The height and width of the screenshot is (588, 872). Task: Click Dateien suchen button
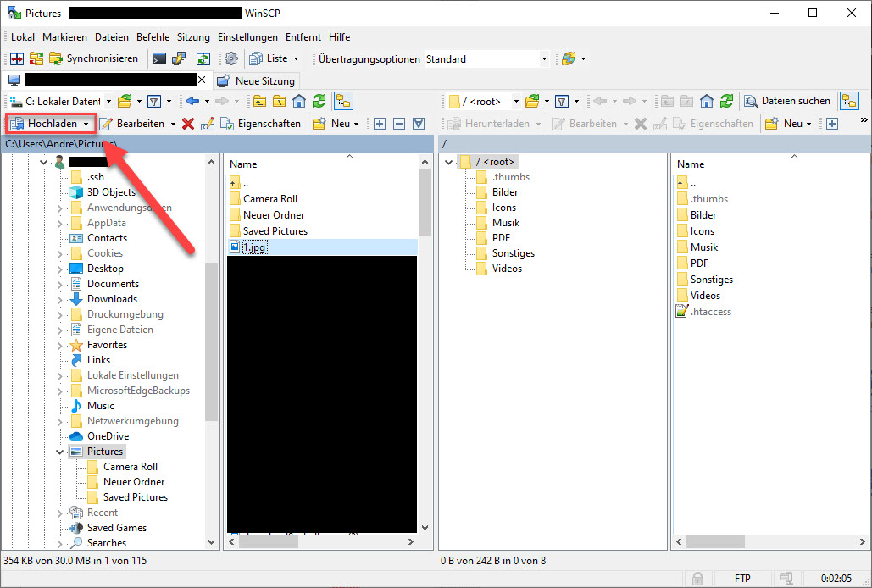(x=787, y=101)
